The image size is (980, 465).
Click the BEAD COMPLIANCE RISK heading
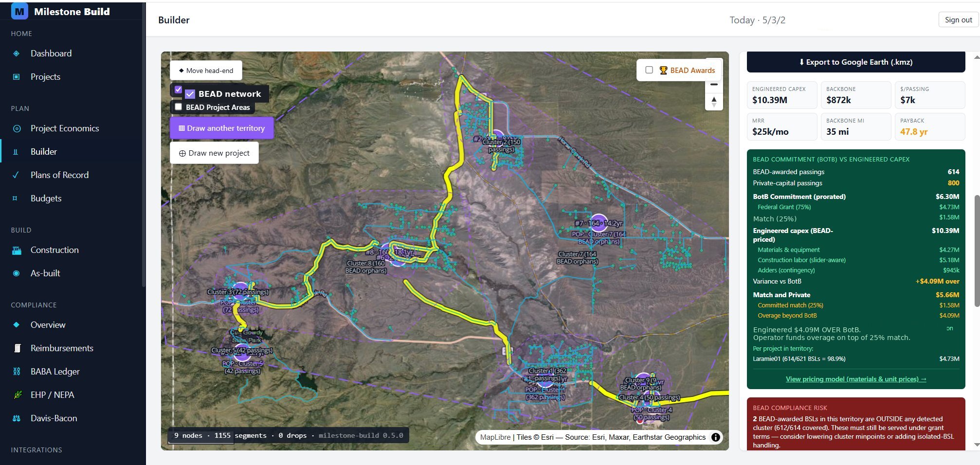point(790,408)
